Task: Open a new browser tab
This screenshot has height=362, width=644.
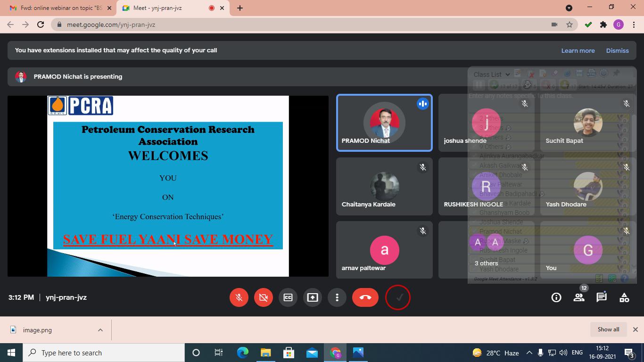Action: point(240,8)
